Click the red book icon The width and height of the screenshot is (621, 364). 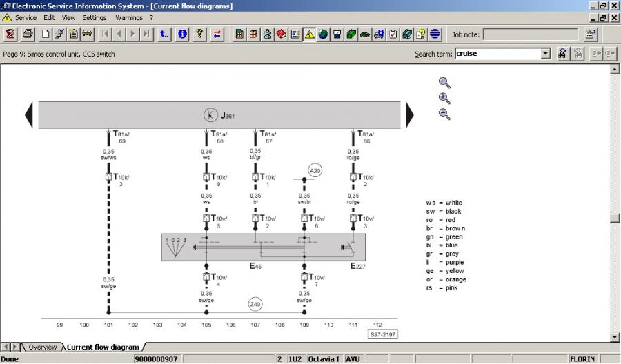[281, 34]
